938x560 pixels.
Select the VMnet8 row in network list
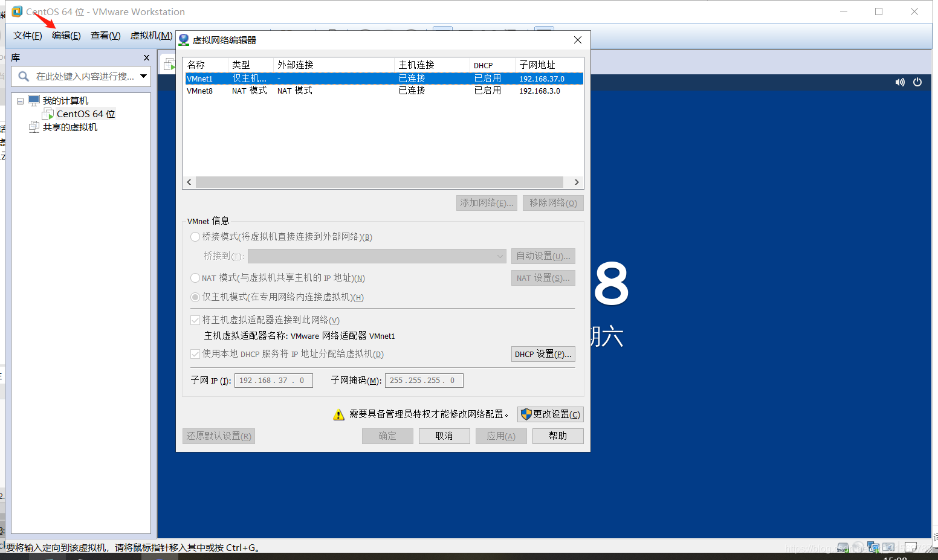(x=384, y=91)
